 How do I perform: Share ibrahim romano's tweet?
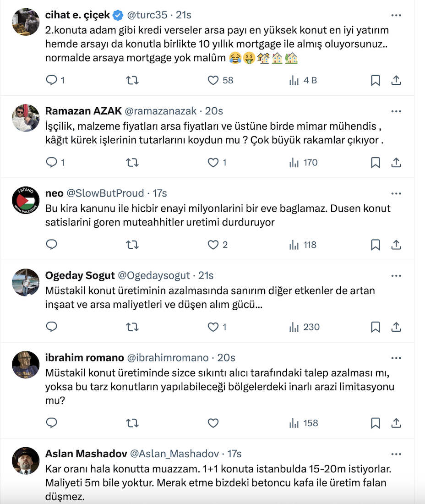(397, 423)
